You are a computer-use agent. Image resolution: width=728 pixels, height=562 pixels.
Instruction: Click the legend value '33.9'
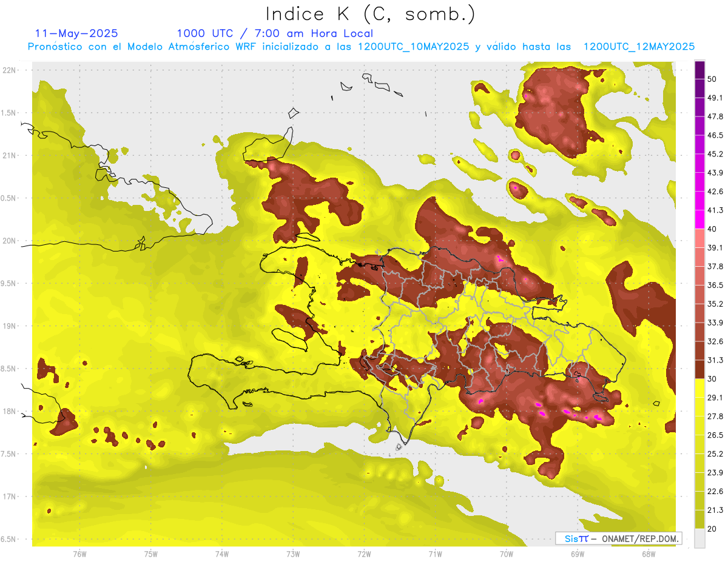(x=715, y=323)
